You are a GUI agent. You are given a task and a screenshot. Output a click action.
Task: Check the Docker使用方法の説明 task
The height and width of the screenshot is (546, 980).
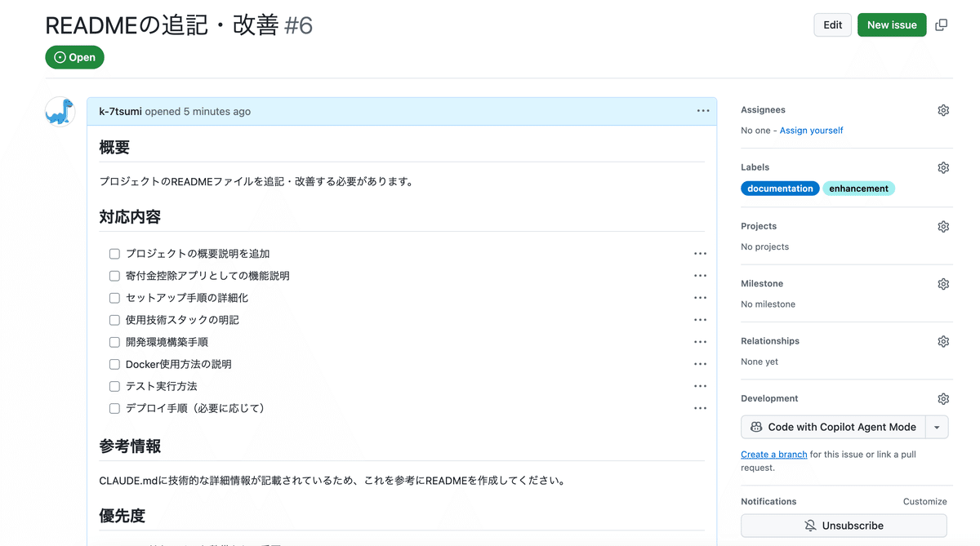click(x=114, y=364)
